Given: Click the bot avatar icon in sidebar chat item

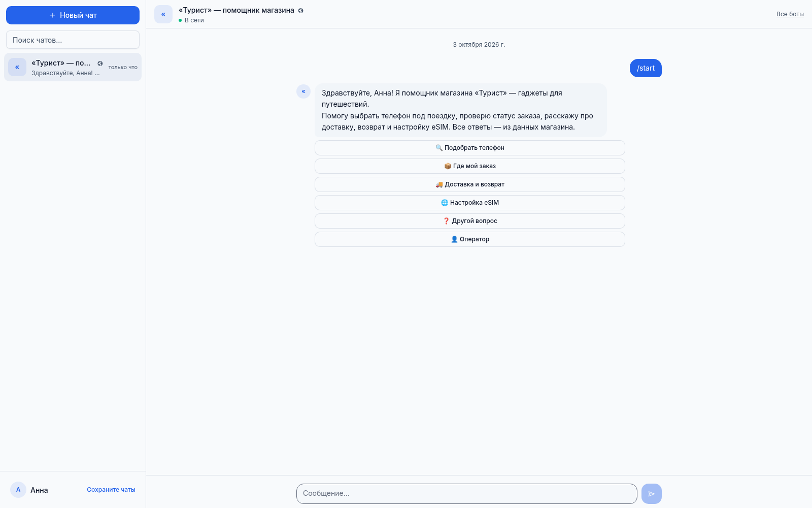Looking at the screenshot, I should coord(17,67).
